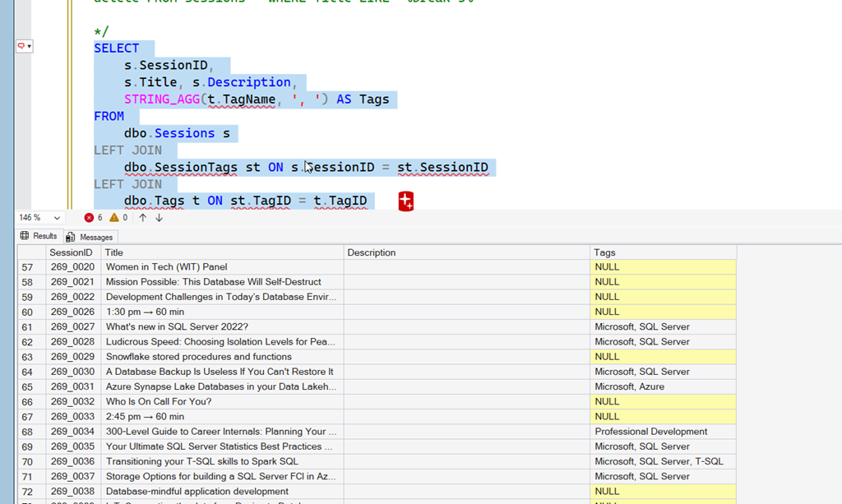Click the Messages tab document icon

pos(71,237)
